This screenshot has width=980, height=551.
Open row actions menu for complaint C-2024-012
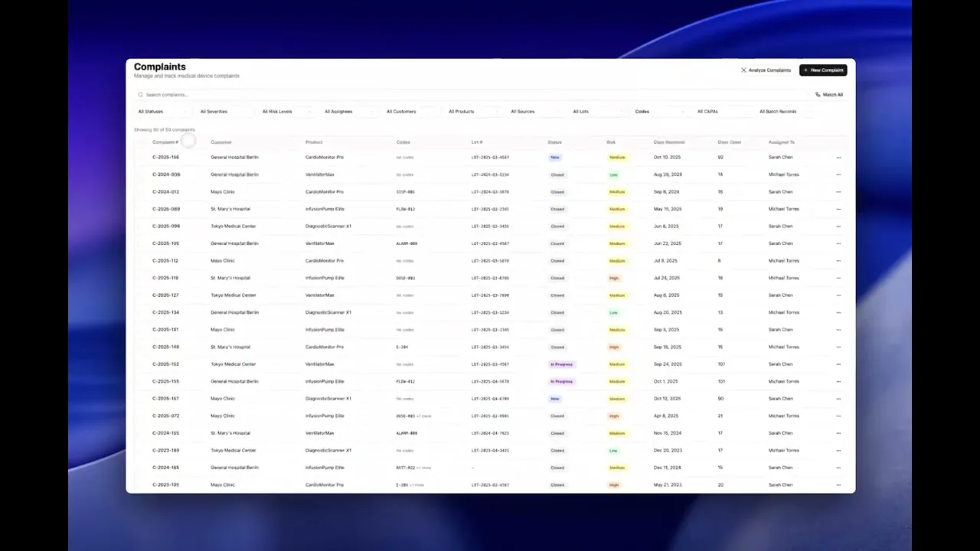pyautogui.click(x=838, y=192)
